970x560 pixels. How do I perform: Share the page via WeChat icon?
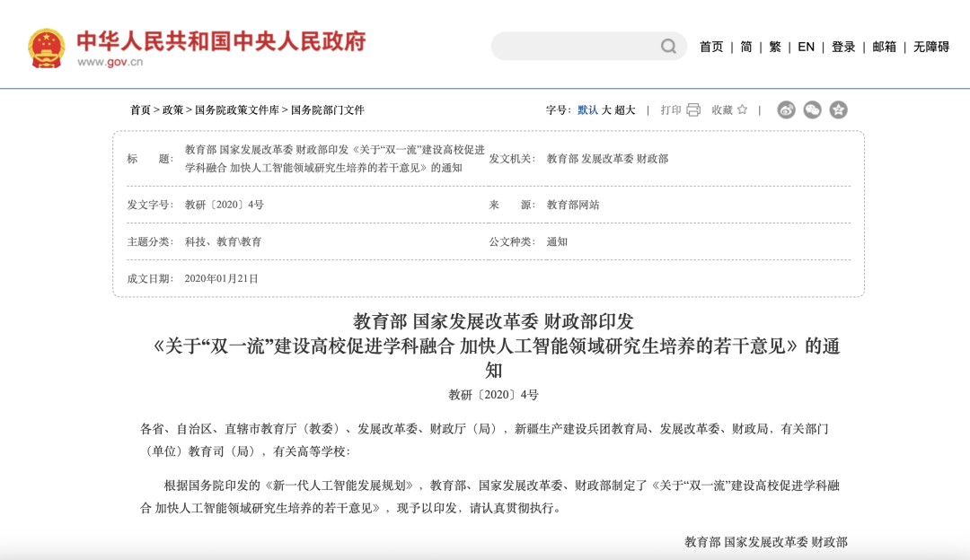[x=812, y=110]
